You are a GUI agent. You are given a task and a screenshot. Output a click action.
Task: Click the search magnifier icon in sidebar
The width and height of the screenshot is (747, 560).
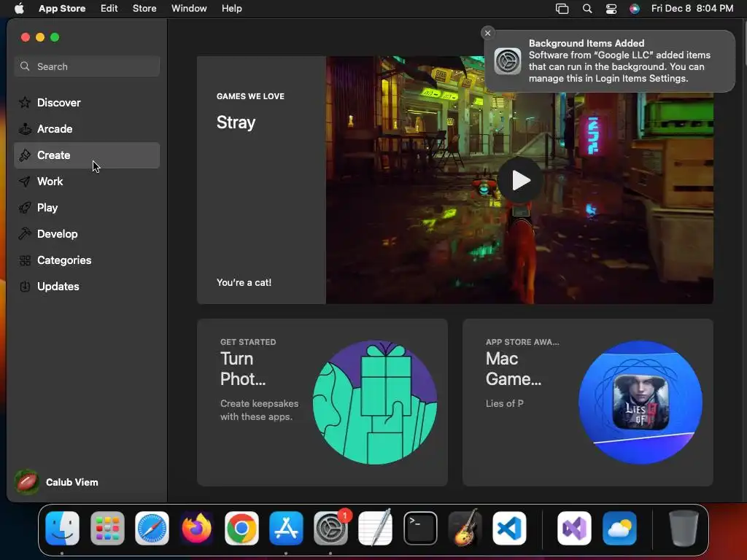(x=25, y=66)
